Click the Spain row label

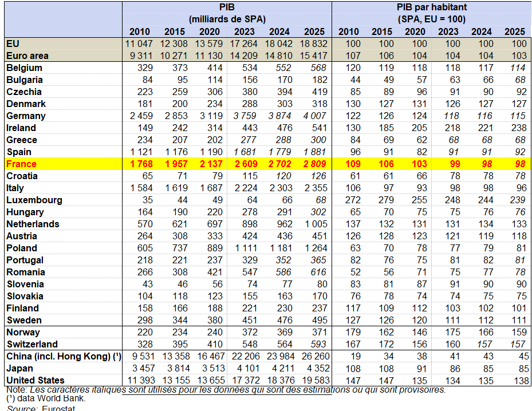[x=19, y=152]
